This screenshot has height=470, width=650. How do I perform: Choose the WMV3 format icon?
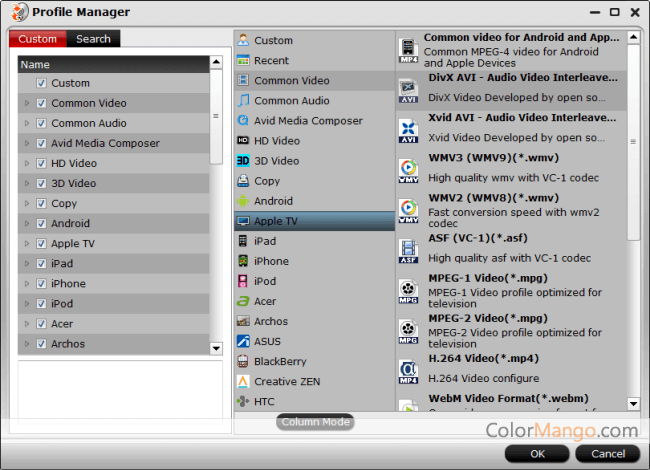408,170
